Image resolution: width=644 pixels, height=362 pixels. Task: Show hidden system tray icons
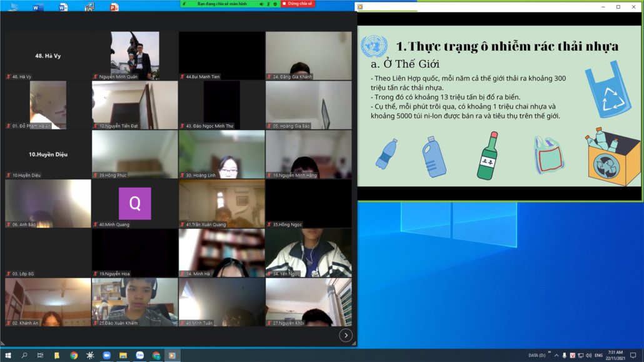(x=556, y=355)
